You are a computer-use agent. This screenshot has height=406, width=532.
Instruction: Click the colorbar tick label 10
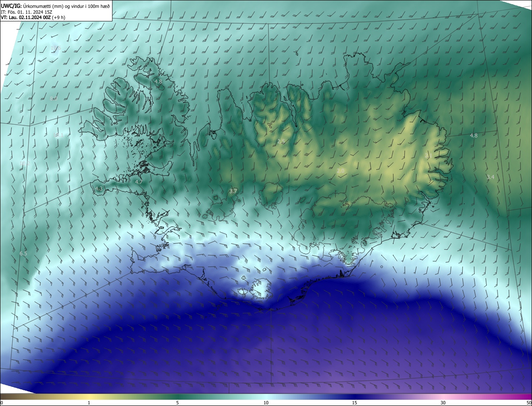266,403
